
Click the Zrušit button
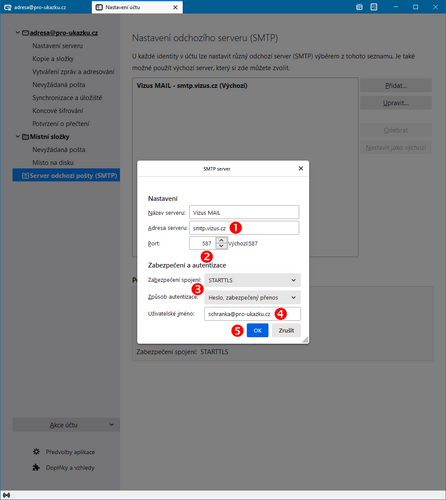[286, 330]
